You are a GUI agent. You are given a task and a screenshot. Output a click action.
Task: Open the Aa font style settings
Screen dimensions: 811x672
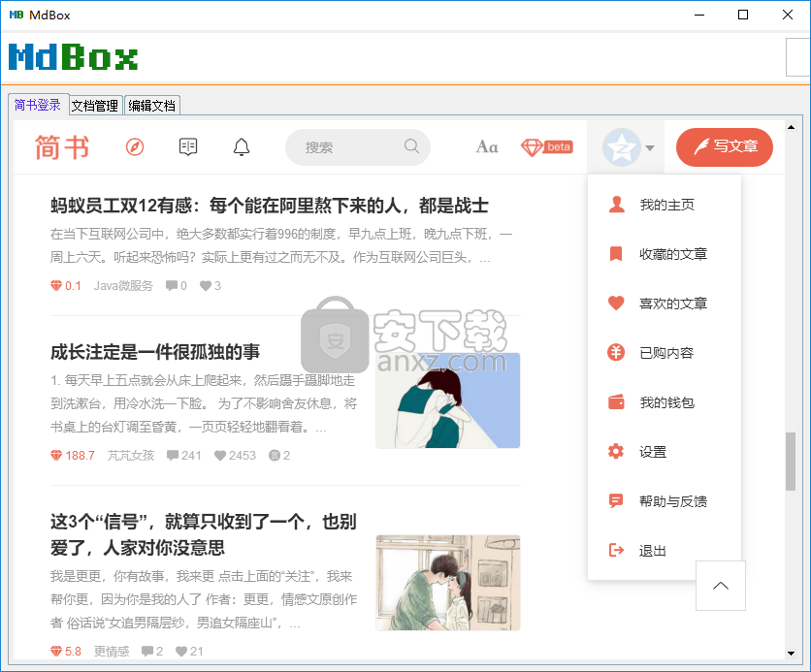click(x=487, y=147)
